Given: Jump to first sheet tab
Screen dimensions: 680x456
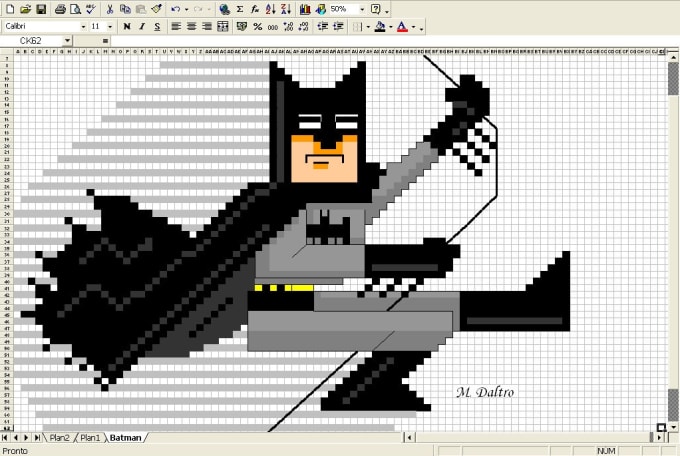Looking at the screenshot, I should [x=5, y=437].
